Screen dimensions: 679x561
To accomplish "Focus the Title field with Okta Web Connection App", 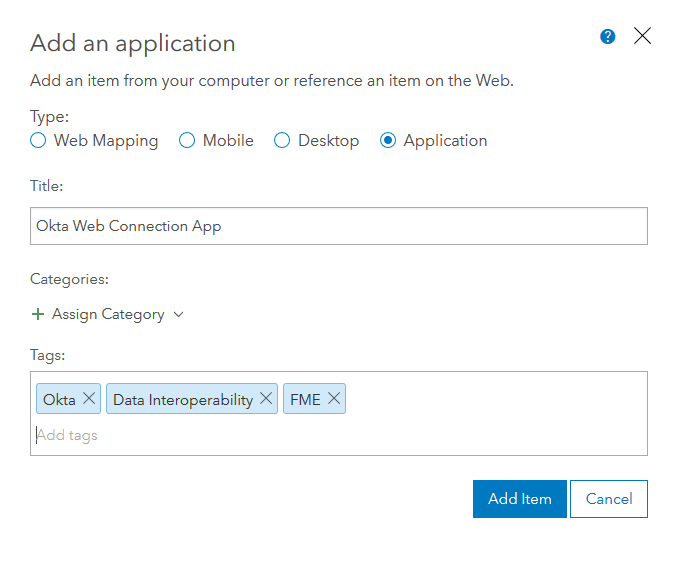I will pyautogui.click(x=339, y=226).
